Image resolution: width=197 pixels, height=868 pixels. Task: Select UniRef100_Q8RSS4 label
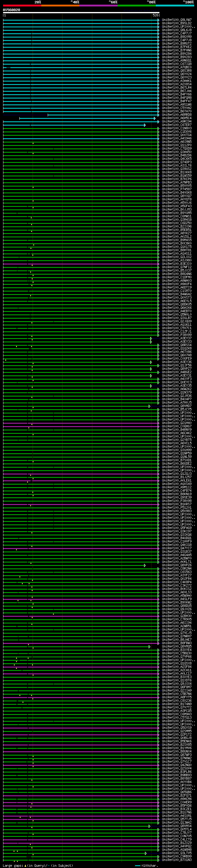[176, 345]
